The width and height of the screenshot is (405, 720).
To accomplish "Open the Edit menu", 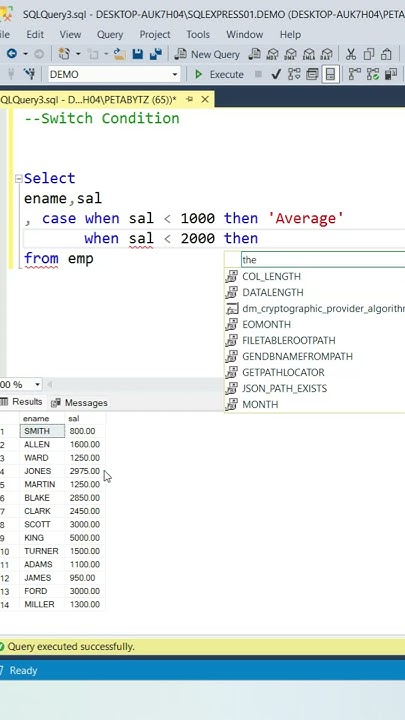I will (35, 34).
